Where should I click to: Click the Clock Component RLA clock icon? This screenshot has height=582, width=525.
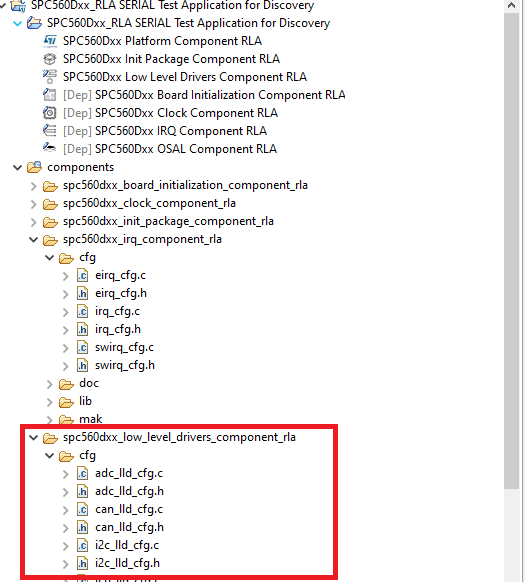click(50, 113)
